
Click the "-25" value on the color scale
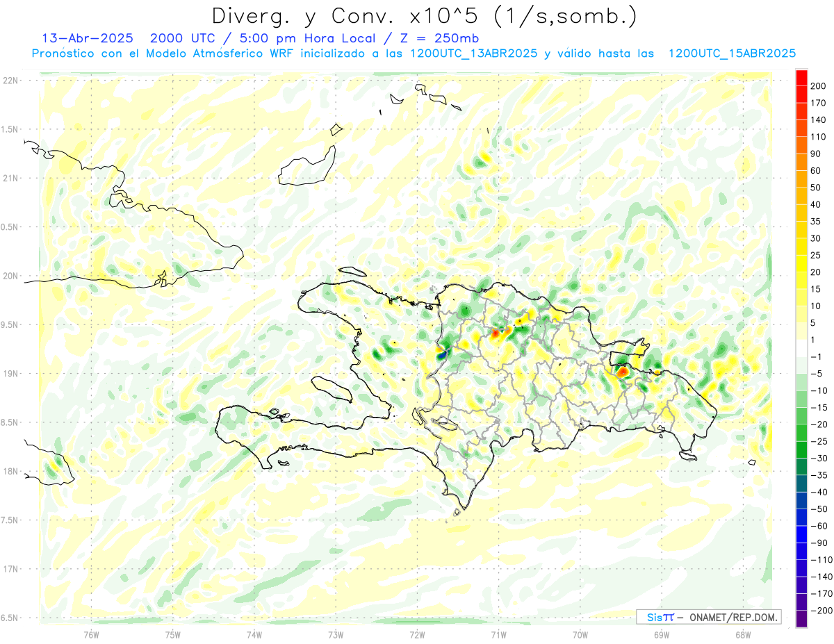tap(819, 441)
